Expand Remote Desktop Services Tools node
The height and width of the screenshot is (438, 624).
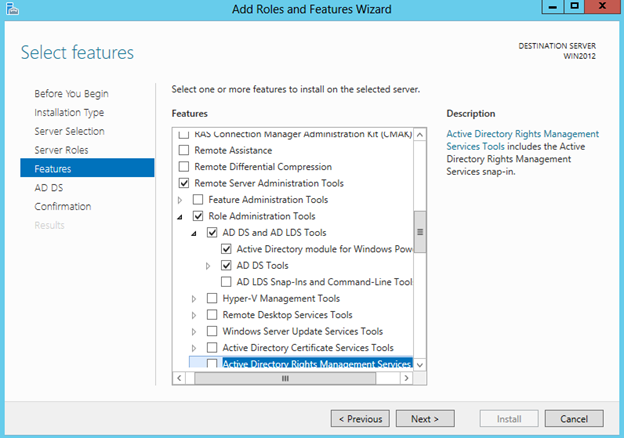pyautogui.click(x=195, y=314)
